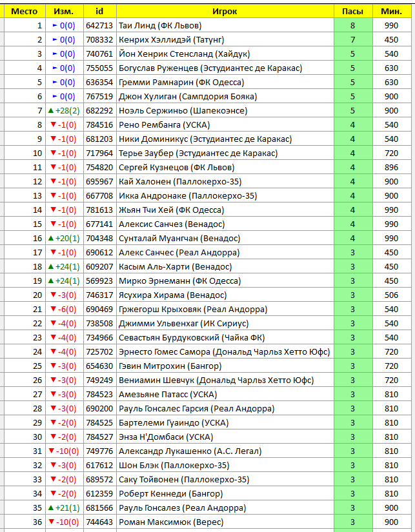The width and height of the screenshot is (415, 532).
Task: Click Рауль Гонсалез (Реал Андорра)
Action: click(225, 508)
